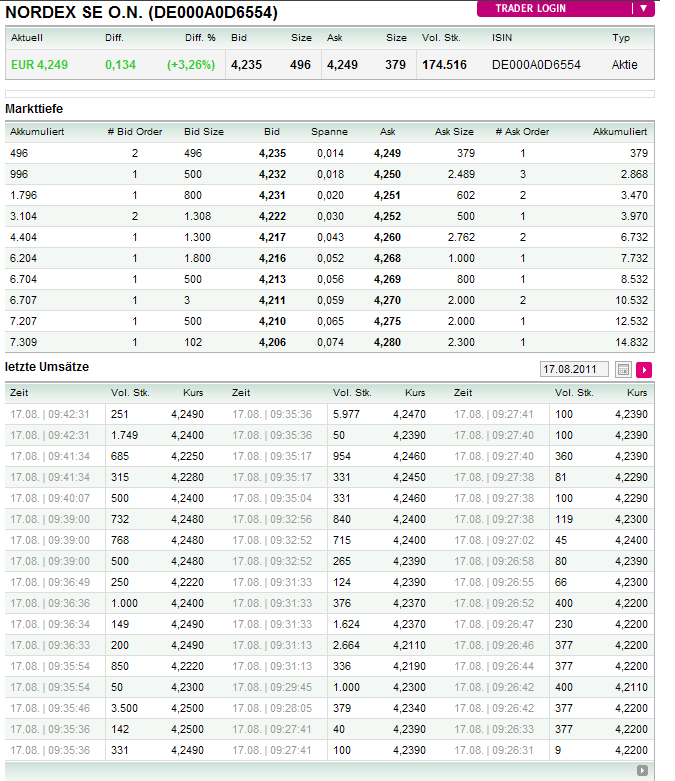Screen dimensions: 675x781
Task: Click the gray next-page arrow at bottom
Action: [643, 770]
